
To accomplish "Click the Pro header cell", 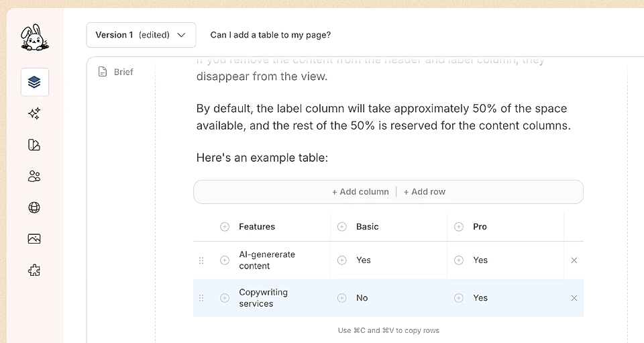I will [x=480, y=227].
